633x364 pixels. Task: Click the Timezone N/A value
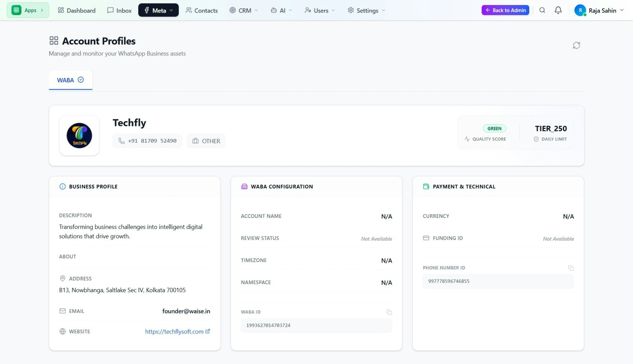point(386,261)
